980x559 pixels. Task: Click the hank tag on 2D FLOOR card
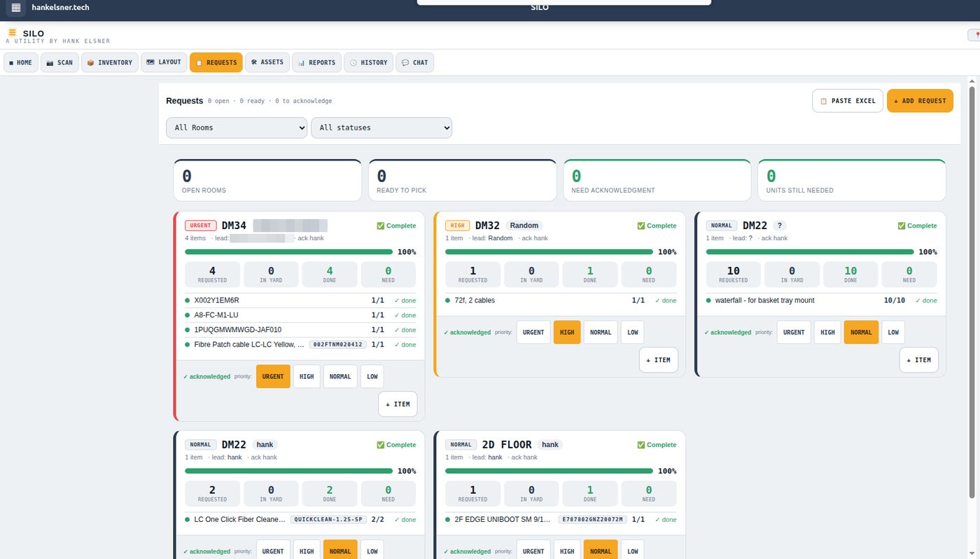click(550, 445)
